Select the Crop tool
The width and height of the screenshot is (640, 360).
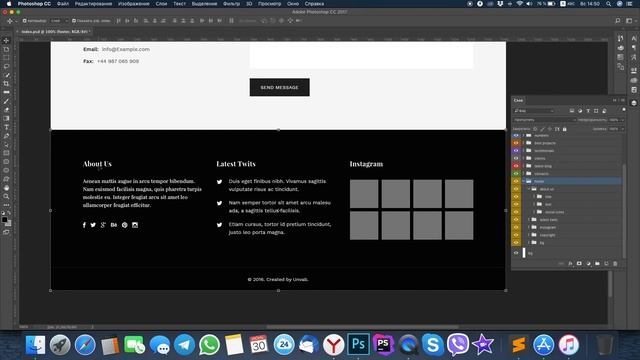click(x=6, y=84)
